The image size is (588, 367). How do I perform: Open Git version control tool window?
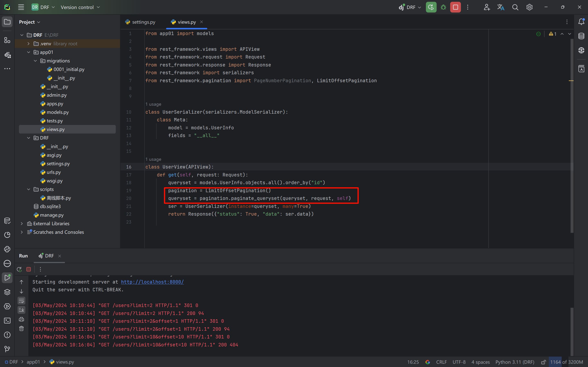(7, 349)
